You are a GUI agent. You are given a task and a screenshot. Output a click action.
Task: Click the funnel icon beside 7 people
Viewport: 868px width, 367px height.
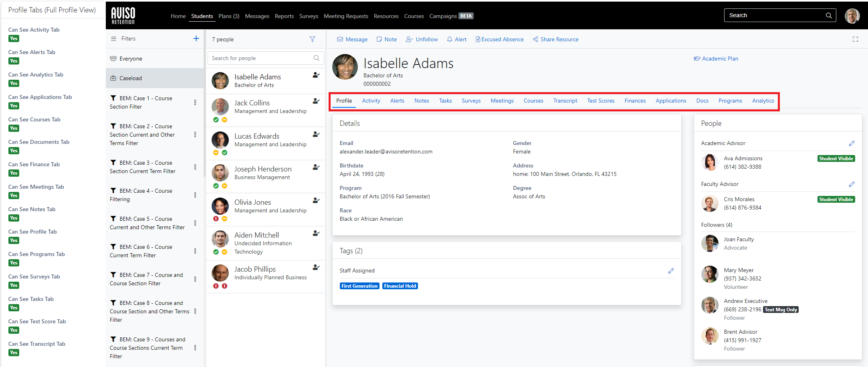312,39
